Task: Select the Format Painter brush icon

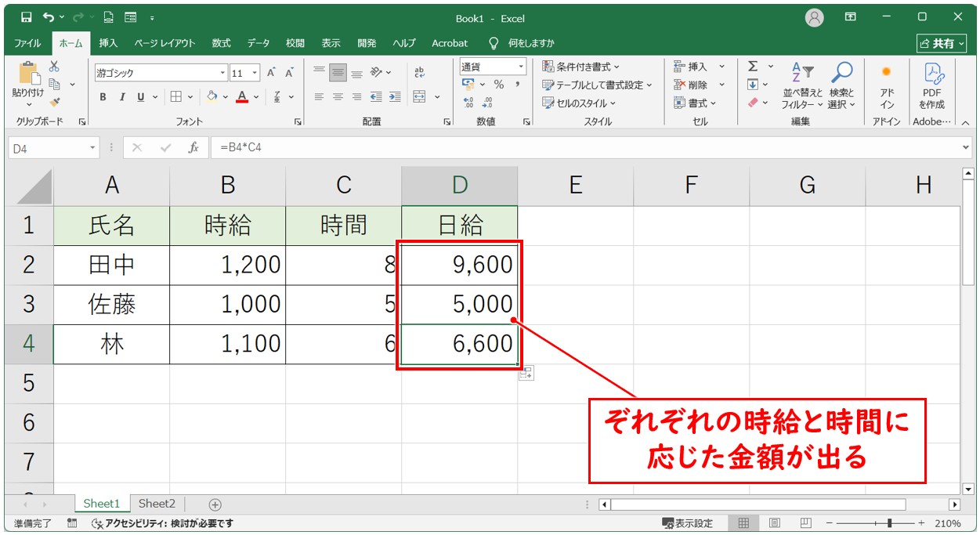Action: (x=54, y=102)
